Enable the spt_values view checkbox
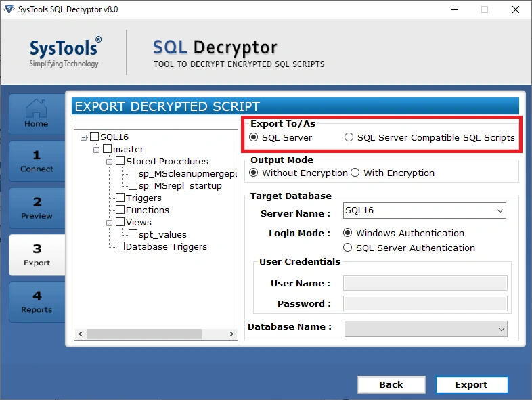The width and height of the screenshot is (532, 400). [x=133, y=235]
